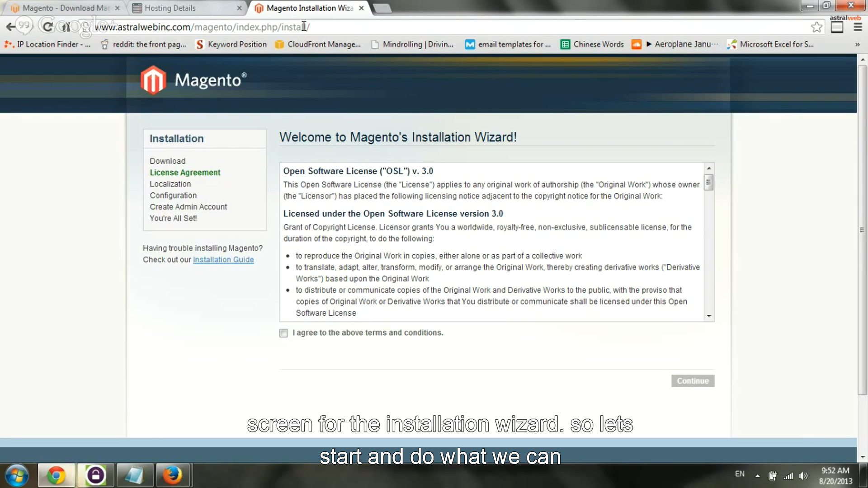
Task: Click the extension icon beside the star
Action: (x=837, y=27)
